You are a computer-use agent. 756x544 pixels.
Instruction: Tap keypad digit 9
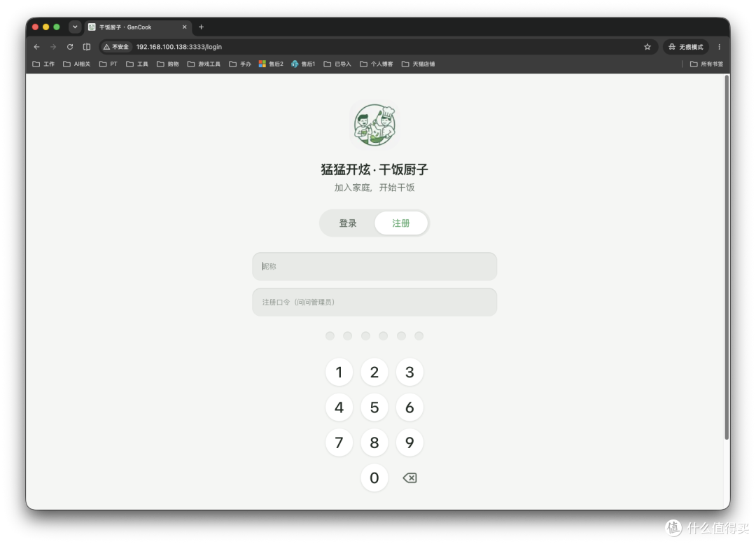click(x=409, y=442)
